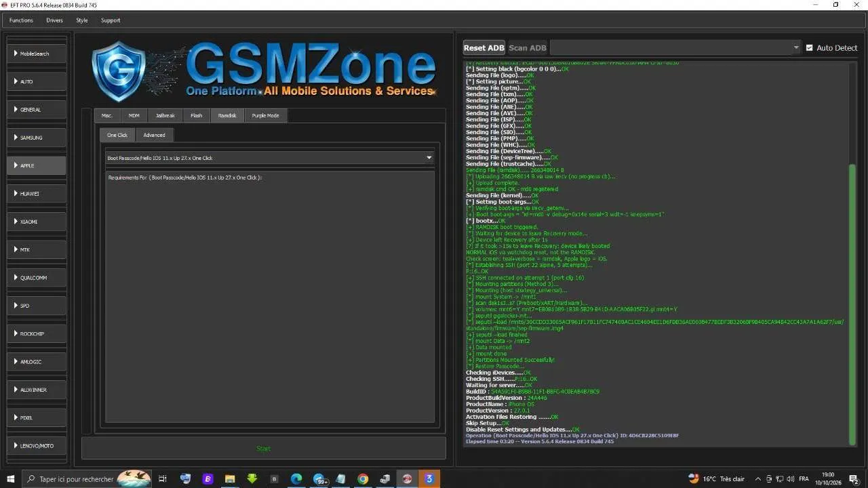Open the QUALCOMM sidebar section

tap(37, 277)
